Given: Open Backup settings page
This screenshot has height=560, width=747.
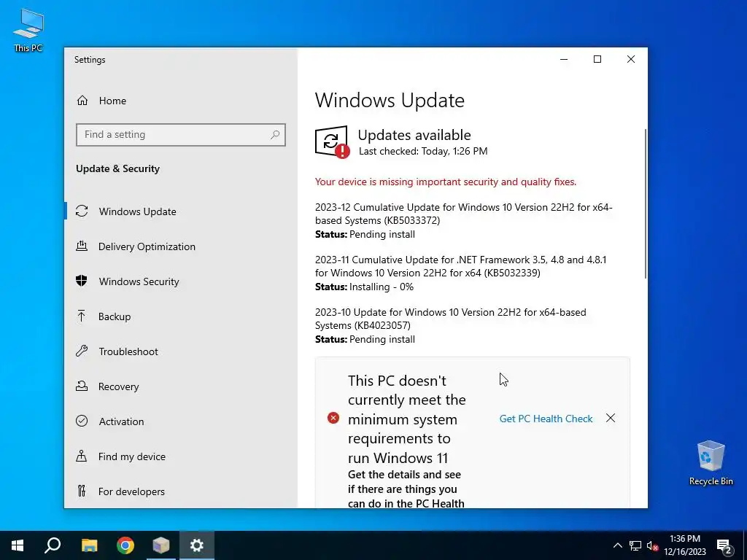Looking at the screenshot, I should [181, 316].
